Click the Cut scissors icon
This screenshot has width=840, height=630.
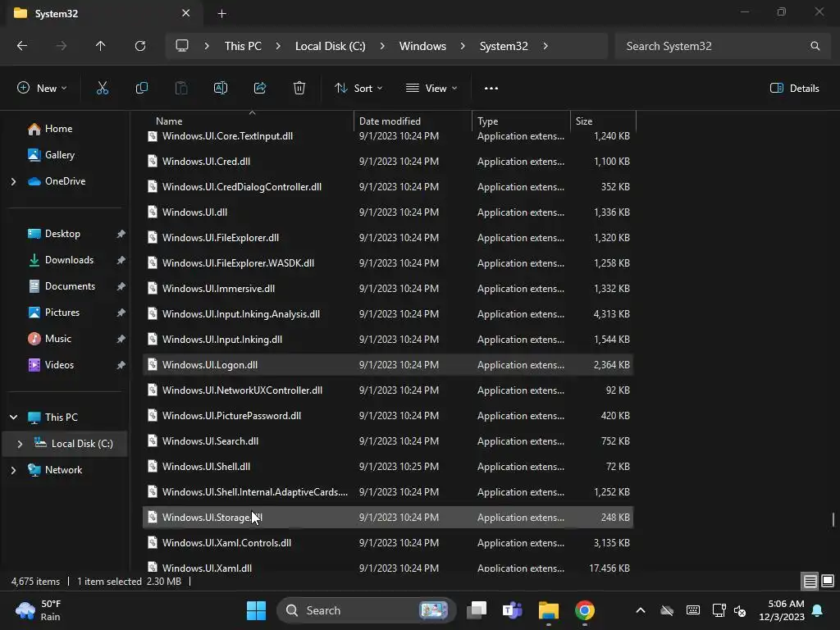click(103, 89)
